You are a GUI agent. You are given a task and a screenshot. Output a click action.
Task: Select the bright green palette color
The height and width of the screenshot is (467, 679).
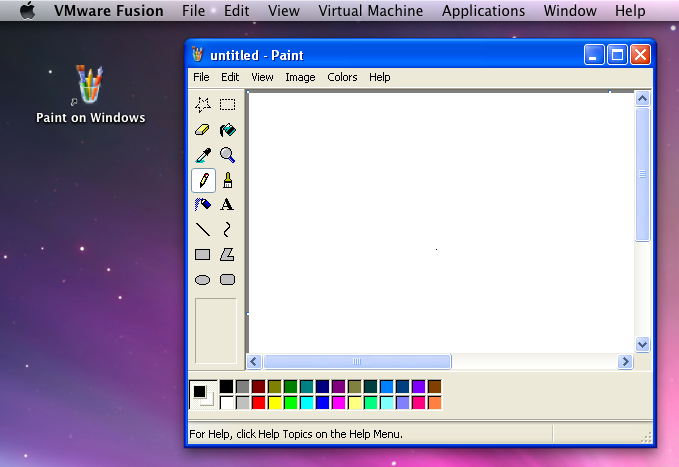tap(291, 402)
